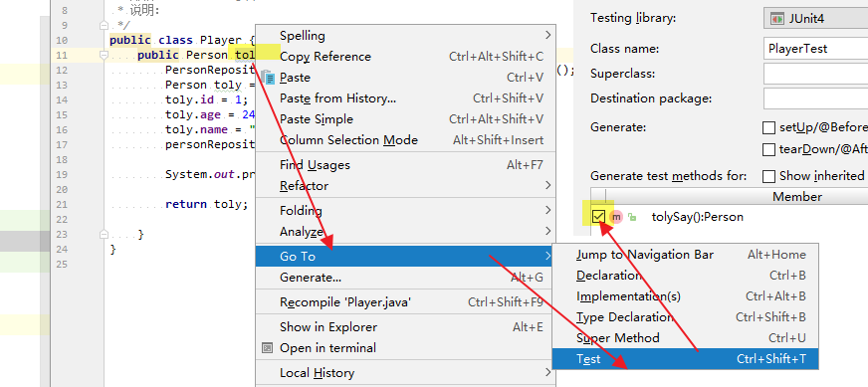Expand the Local History submenu
Viewport: 868px width, 387px height.
pyautogui.click(x=405, y=373)
